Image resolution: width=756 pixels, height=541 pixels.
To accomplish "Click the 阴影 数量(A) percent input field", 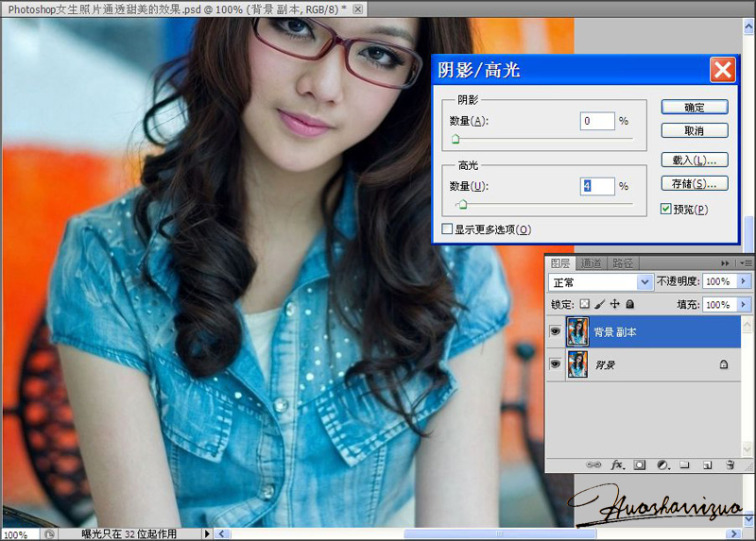I will (x=597, y=121).
